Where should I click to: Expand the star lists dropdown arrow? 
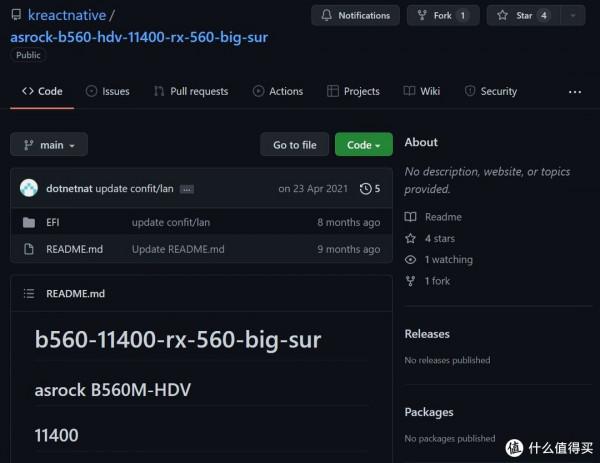click(x=573, y=16)
